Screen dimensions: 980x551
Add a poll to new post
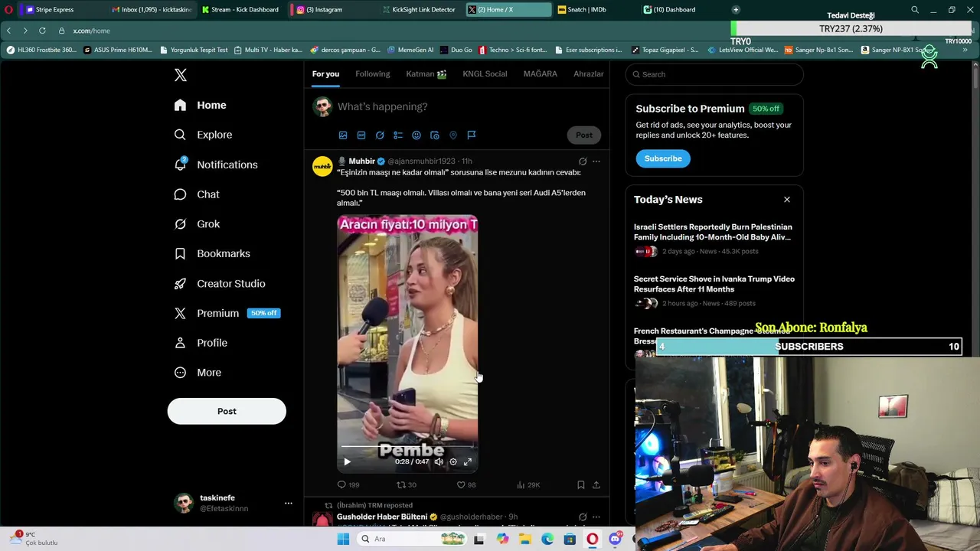click(x=398, y=135)
